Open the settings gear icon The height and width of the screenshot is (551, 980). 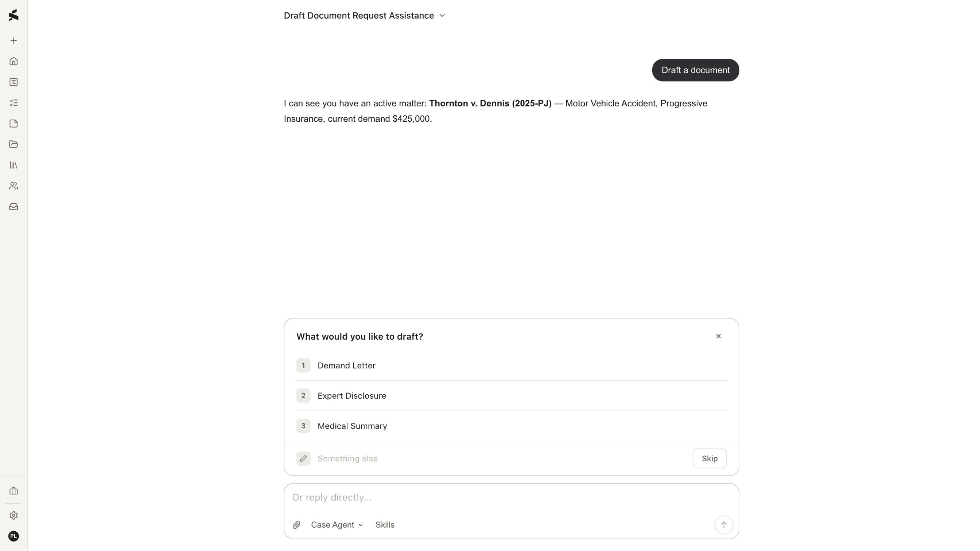pyautogui.click(x=14, y=515)
